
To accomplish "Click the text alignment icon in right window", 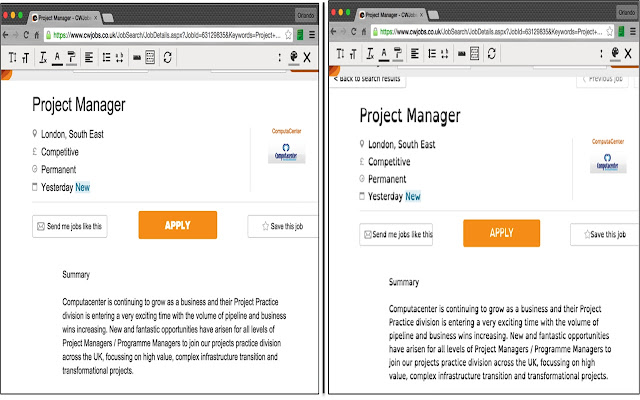I will click(415, 53).
